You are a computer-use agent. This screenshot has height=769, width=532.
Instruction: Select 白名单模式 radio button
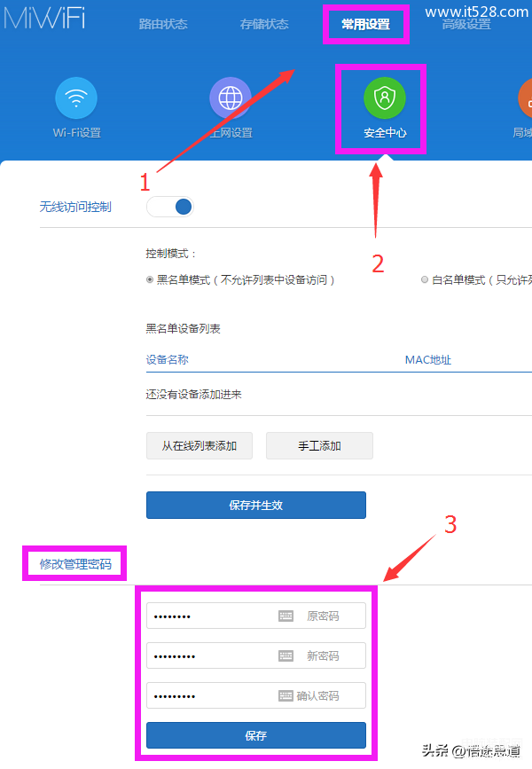tap(425, 279)
